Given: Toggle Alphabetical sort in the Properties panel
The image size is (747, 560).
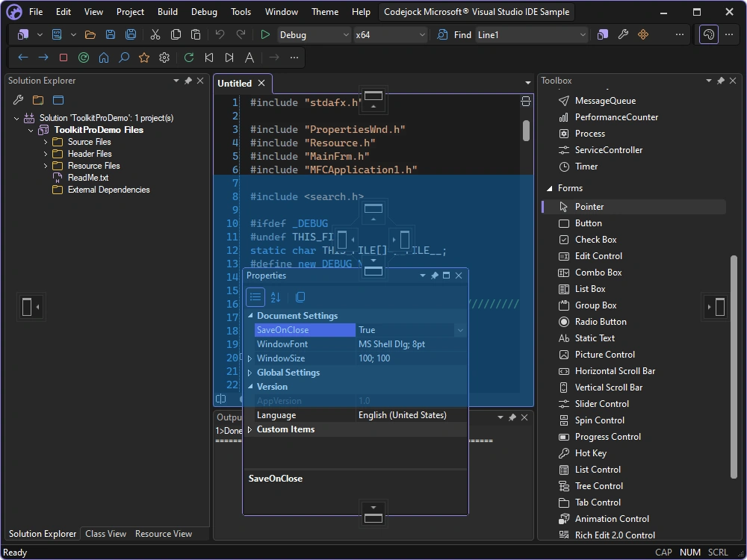Looking at the screenshot, I should click(276, 297).
